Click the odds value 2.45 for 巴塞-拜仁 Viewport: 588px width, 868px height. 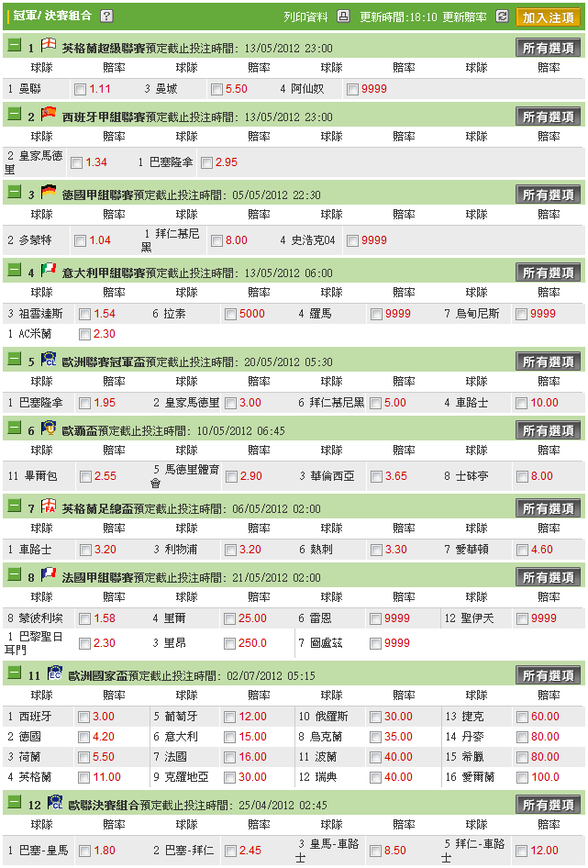[x=250, y=851]
